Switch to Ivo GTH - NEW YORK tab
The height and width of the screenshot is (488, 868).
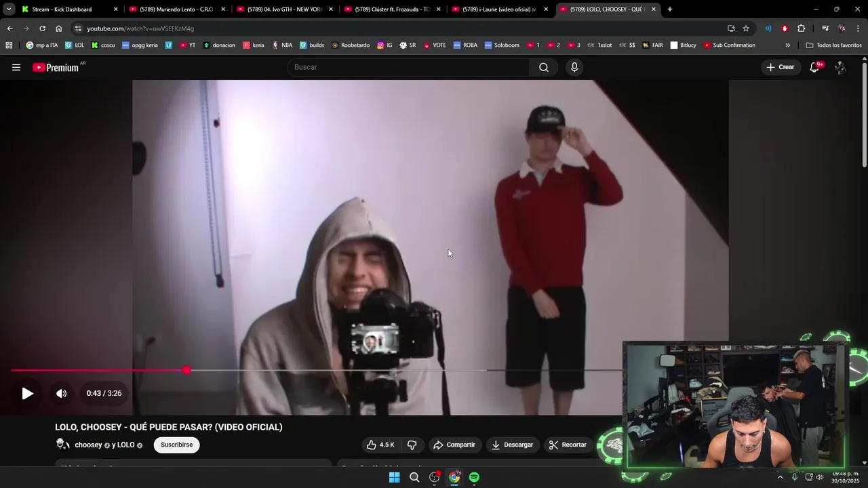tap(284, 9)
